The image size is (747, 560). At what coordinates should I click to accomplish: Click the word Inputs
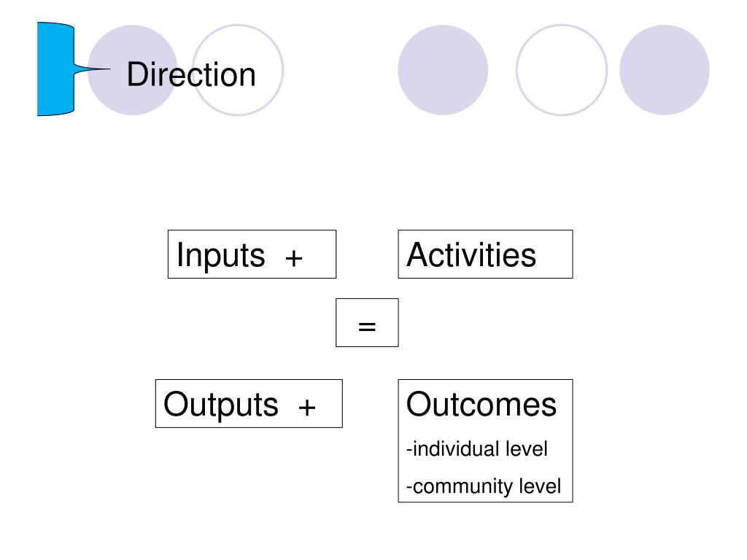click(220, 255)
